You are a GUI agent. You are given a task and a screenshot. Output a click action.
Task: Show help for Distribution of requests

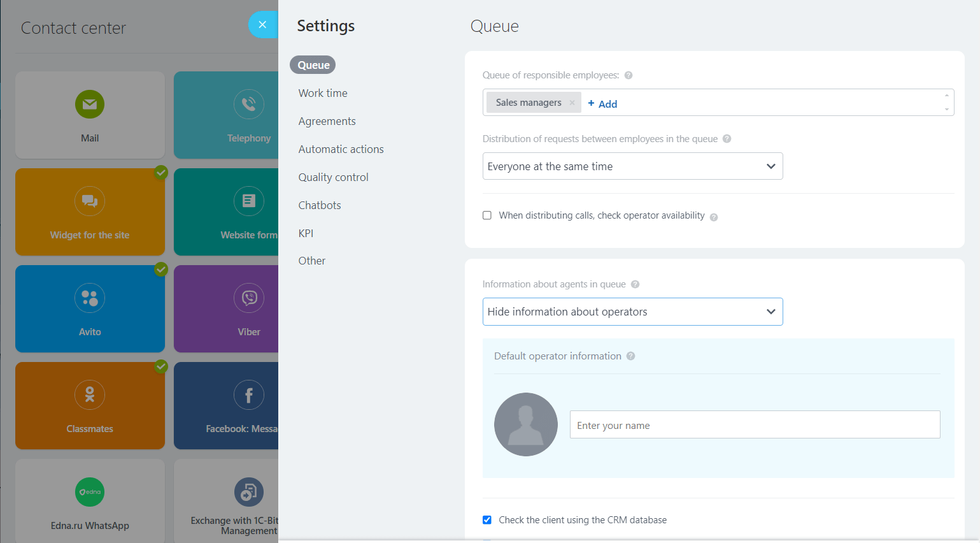[727, 139]
